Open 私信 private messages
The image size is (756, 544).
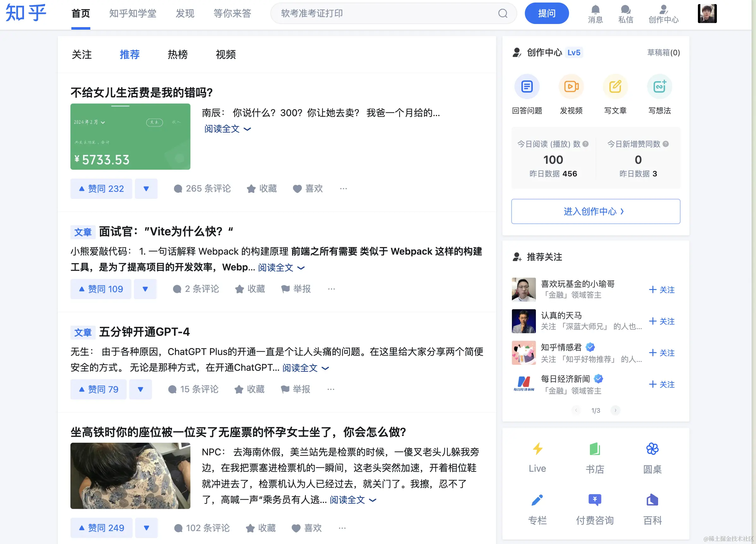pyautogui.click(x=626, y=14)
